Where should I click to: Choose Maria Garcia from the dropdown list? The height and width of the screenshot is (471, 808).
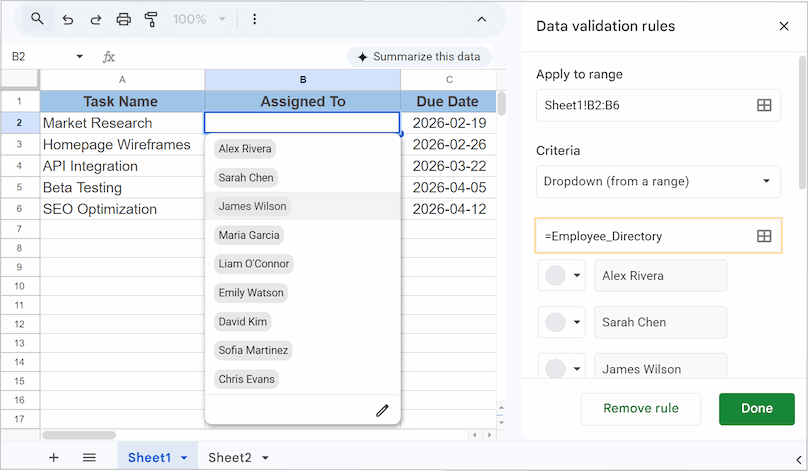click(249, 236)
